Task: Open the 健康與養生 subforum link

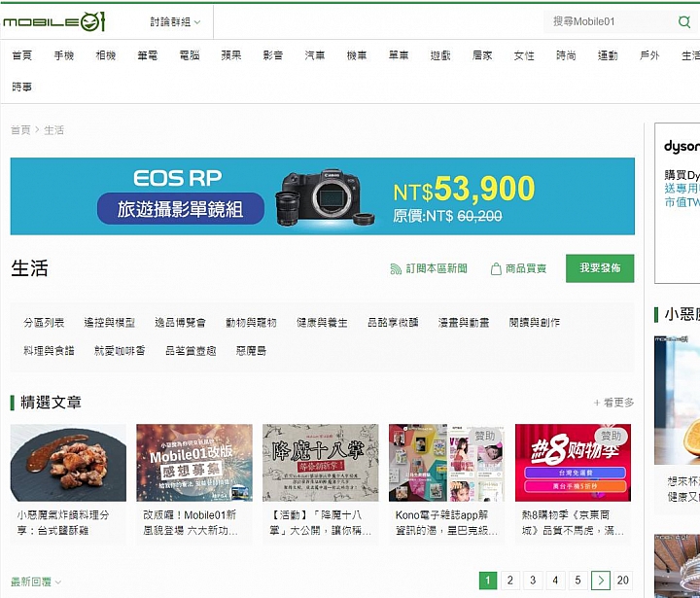Action: tap(322, 323)
